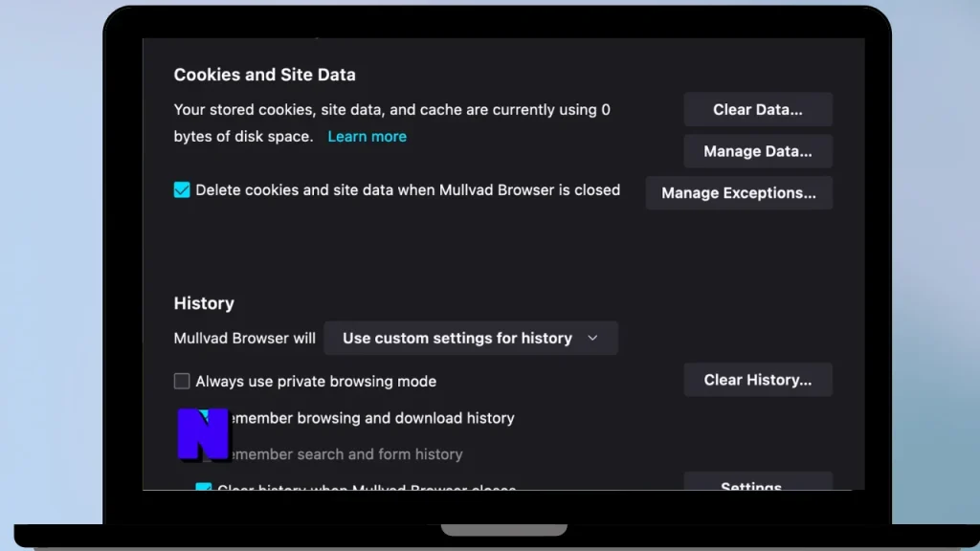Click the Clear History... button

[758, 380]
